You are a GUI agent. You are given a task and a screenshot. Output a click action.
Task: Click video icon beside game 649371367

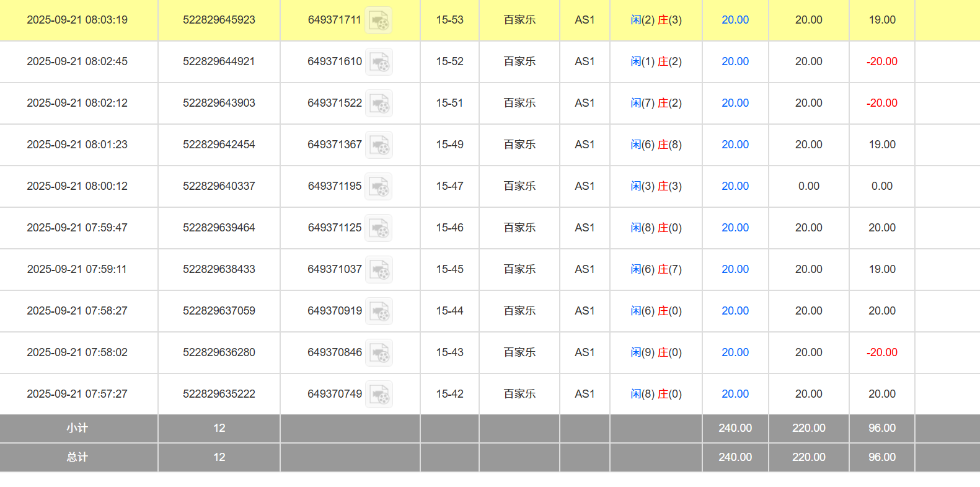click(x=378, y=145)
